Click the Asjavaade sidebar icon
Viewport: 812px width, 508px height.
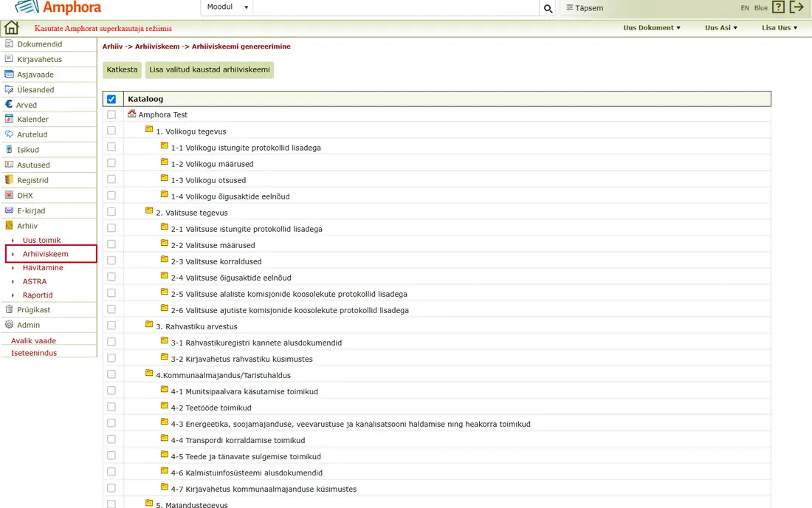click(x=9, y=74)
